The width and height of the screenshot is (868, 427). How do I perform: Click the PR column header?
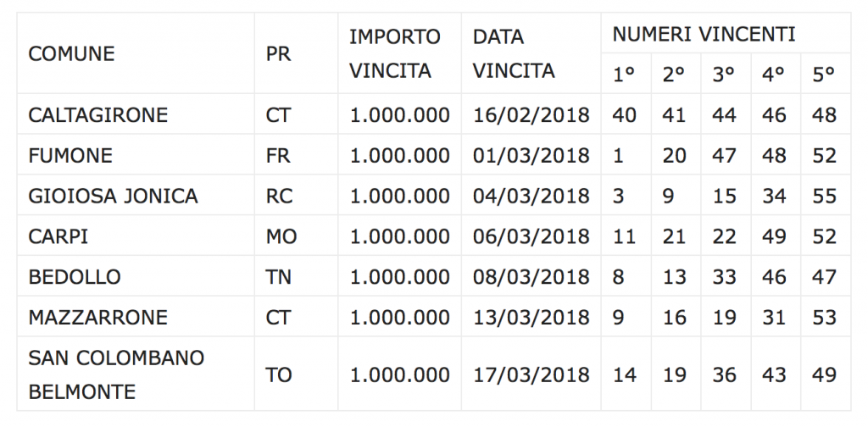tap(278, 53)
